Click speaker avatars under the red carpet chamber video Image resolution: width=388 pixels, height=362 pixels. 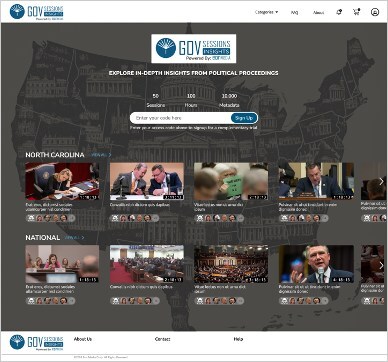pos(135,301)
